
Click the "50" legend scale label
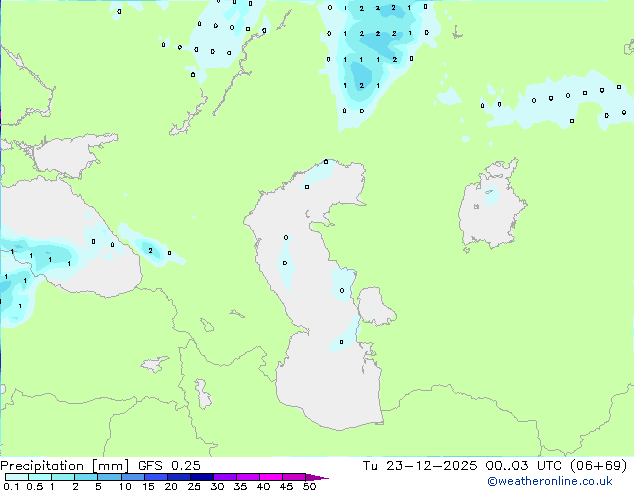pos(309,486)
